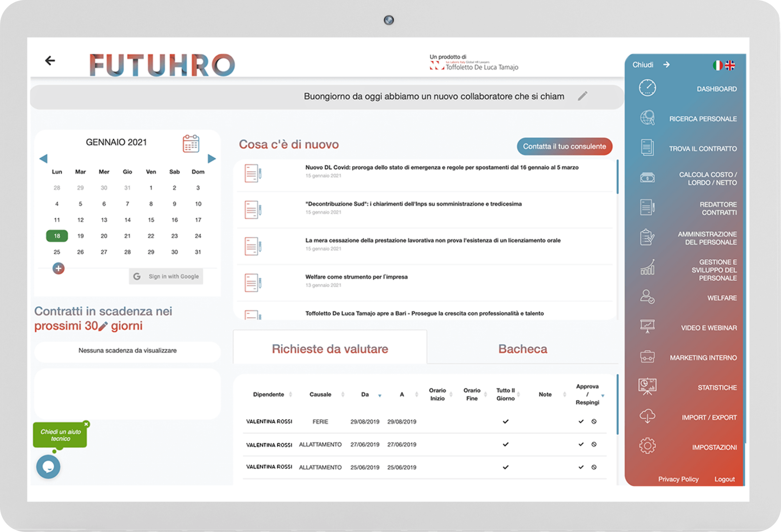781x532 pixels.
Task: Select STATISTICHE menu label
Action: pos(717,387)
